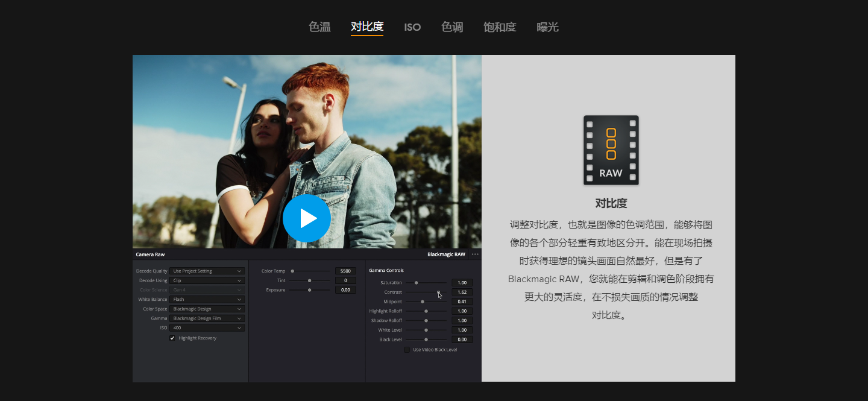Enable Use Video Black Level checkbox
The height and width of the screenshot is (401, 868).
coord(407,350)
